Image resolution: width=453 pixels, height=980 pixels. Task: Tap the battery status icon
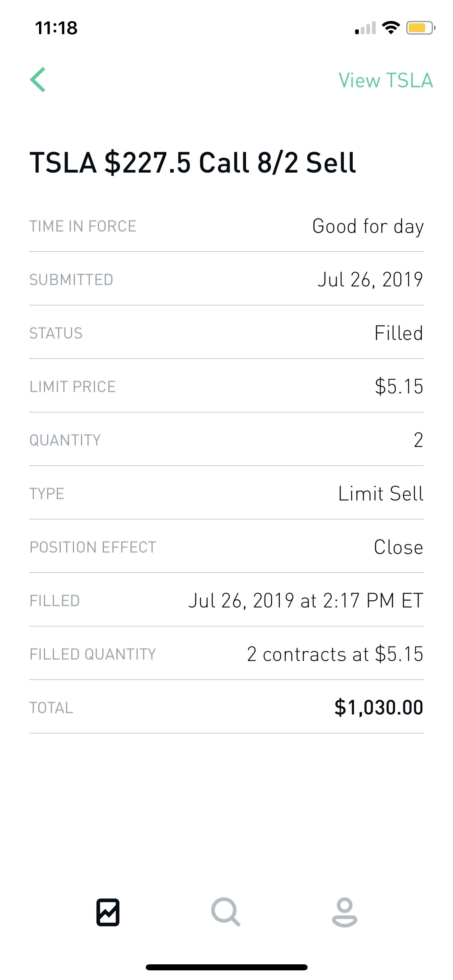(421, 28)
